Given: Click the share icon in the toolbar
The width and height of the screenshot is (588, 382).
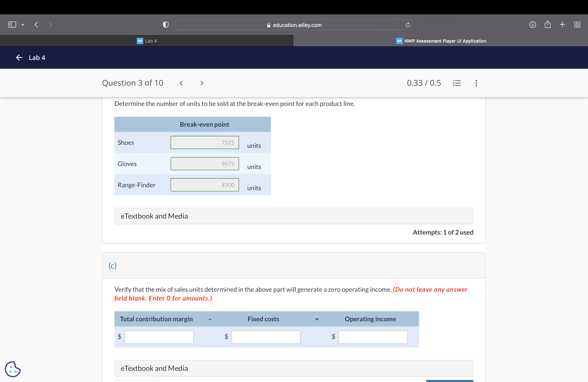Looking at the screenshot, I should 547,25.
